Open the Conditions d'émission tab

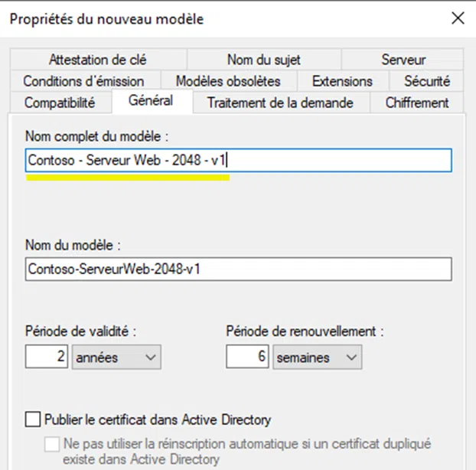point(83,81)
